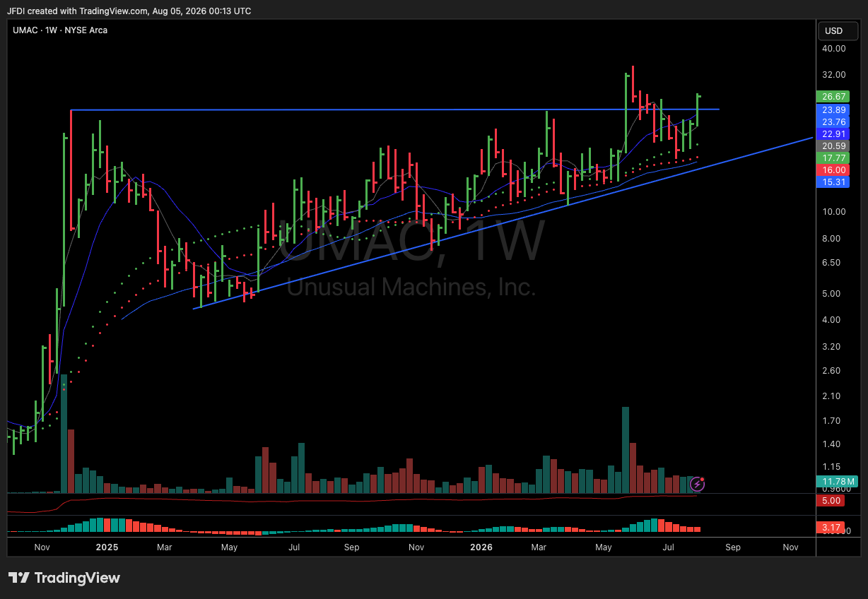This screenshot has width=868, height=599.
Task: Click the 2025 label on time axis
Action: pyautogui.click(x=107, y=547)
